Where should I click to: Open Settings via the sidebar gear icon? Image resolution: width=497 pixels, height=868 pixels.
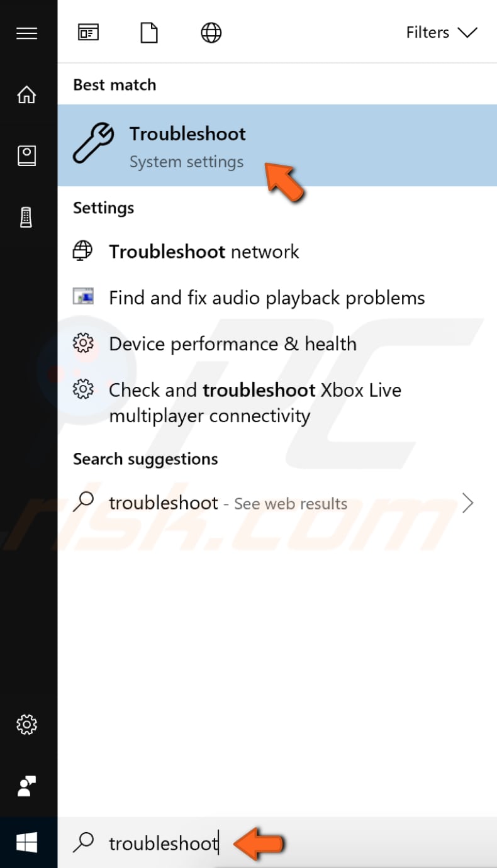(27, 725)
